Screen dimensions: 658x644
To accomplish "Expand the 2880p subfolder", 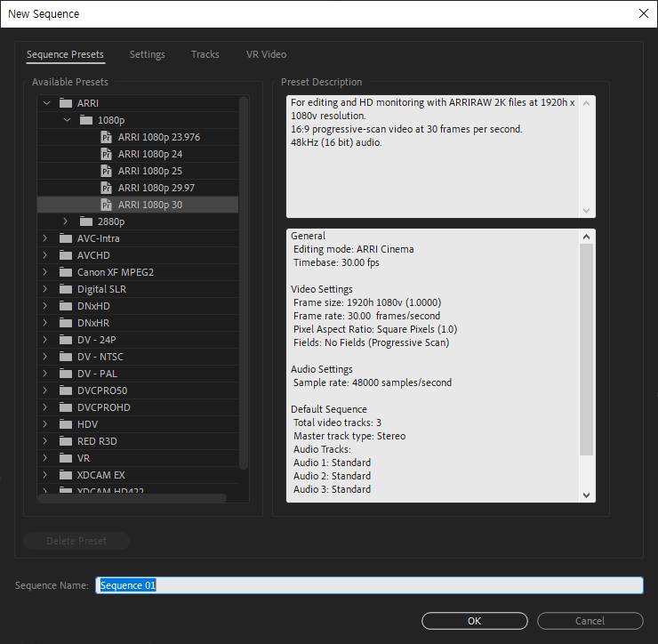I will click(x=66, y=221).
